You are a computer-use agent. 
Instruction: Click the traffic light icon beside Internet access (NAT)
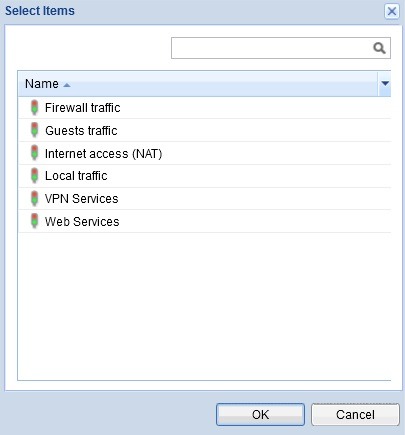click(34, 153)
